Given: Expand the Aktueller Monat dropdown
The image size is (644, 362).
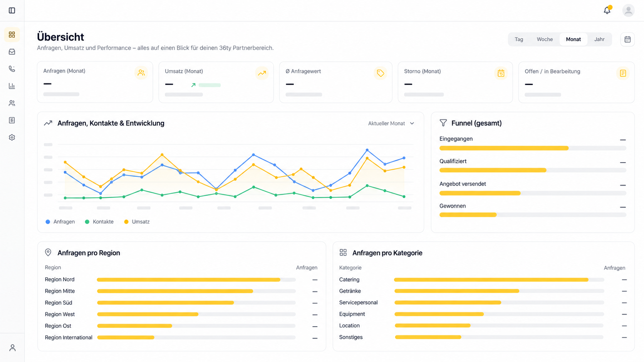Looking at the screenshot, I should tap(391, 123).
